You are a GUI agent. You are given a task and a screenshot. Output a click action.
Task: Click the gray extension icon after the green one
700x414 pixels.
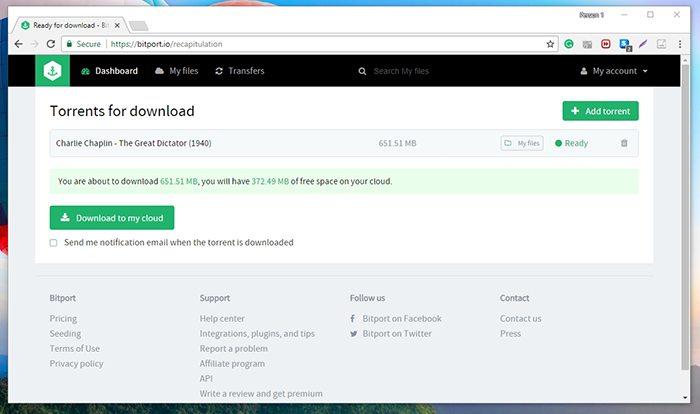click(x=587, y=44)
